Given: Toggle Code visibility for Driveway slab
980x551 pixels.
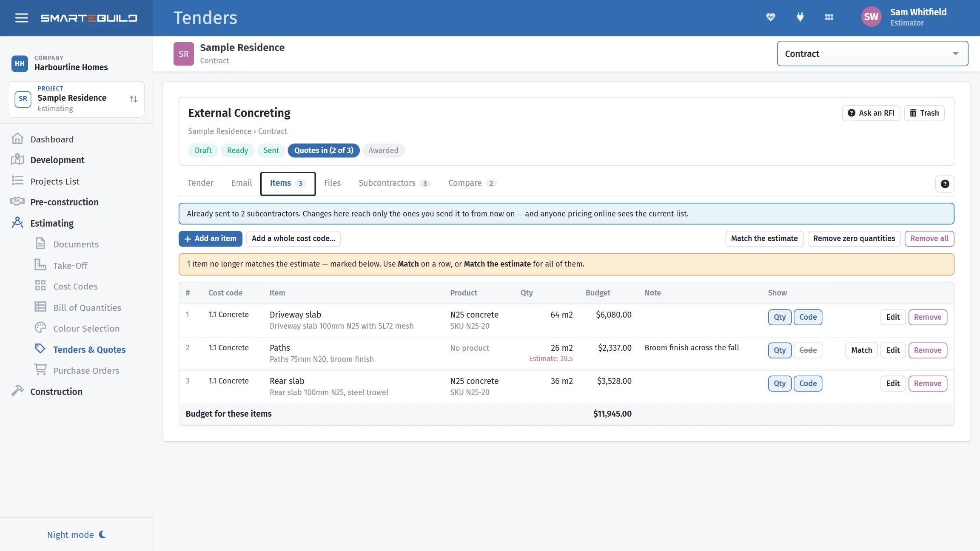Looking at the screenshot, I should tap(808, 317).
